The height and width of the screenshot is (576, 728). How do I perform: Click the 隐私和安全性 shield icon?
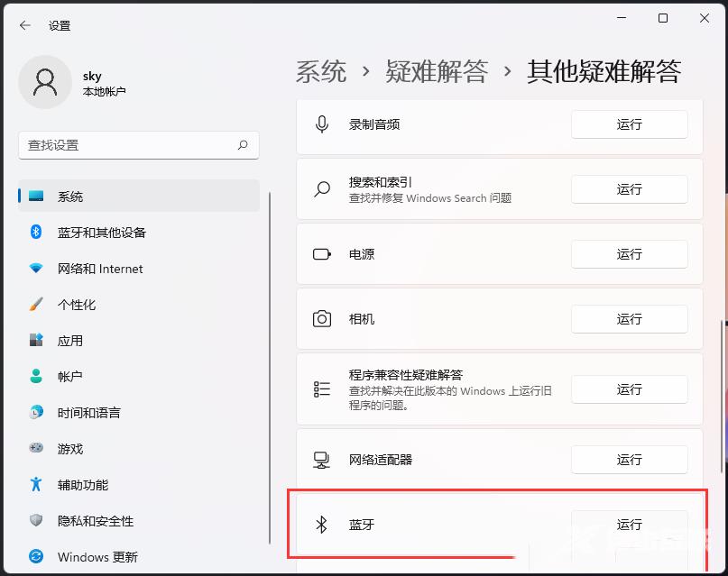point(36,521)
